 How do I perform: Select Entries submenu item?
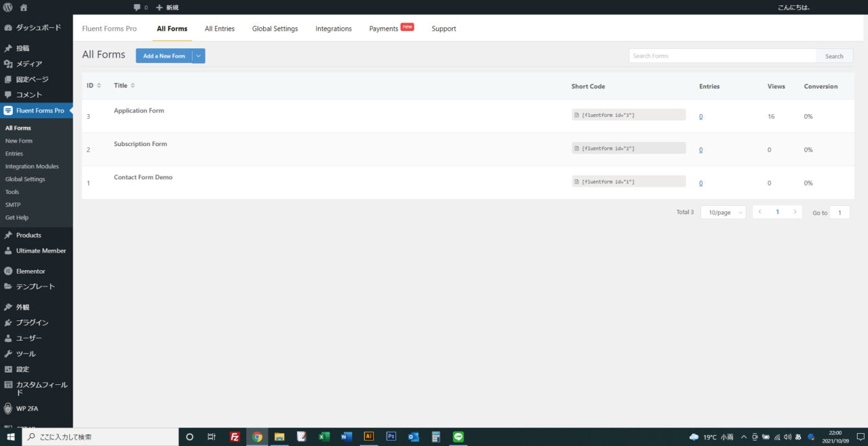coord(14,153)
